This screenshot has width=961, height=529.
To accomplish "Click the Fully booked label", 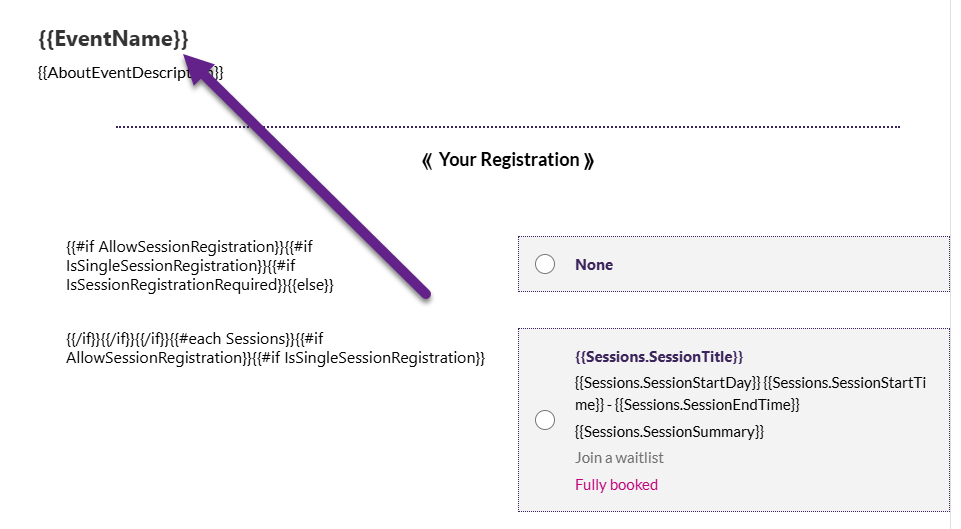I will (x=616, y=485).
